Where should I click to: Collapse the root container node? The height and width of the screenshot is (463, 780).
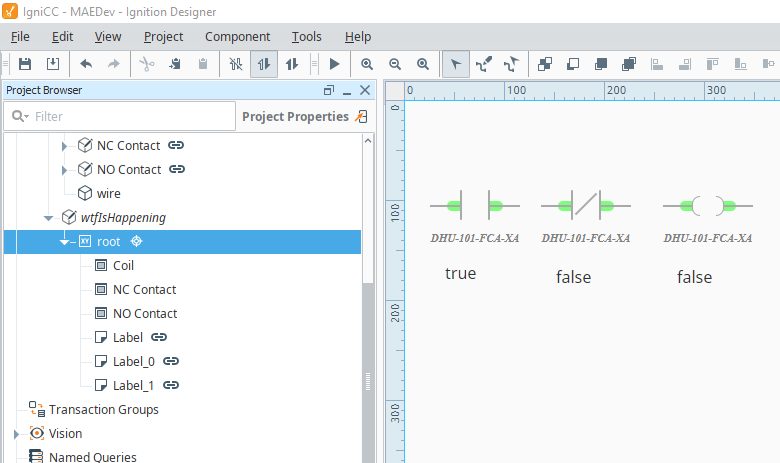[64, 242]
